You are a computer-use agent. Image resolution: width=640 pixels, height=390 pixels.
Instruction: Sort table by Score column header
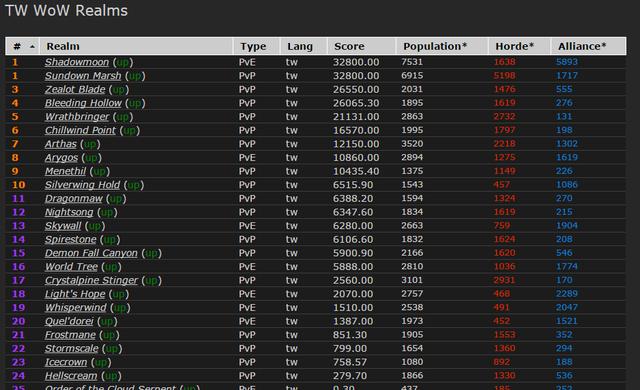coord(349,46)
